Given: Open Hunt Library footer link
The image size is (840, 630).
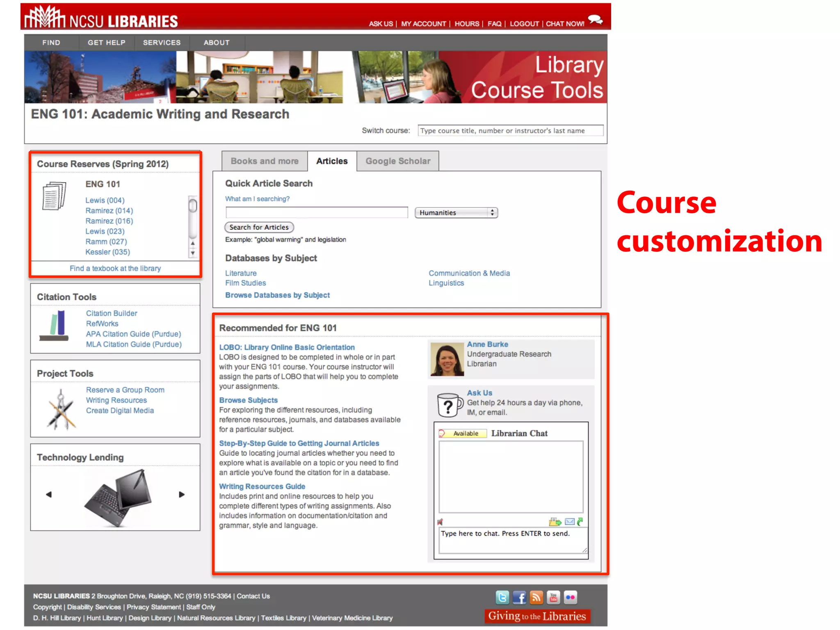Looking at the screenshot, I should click(x=105, y=618).
